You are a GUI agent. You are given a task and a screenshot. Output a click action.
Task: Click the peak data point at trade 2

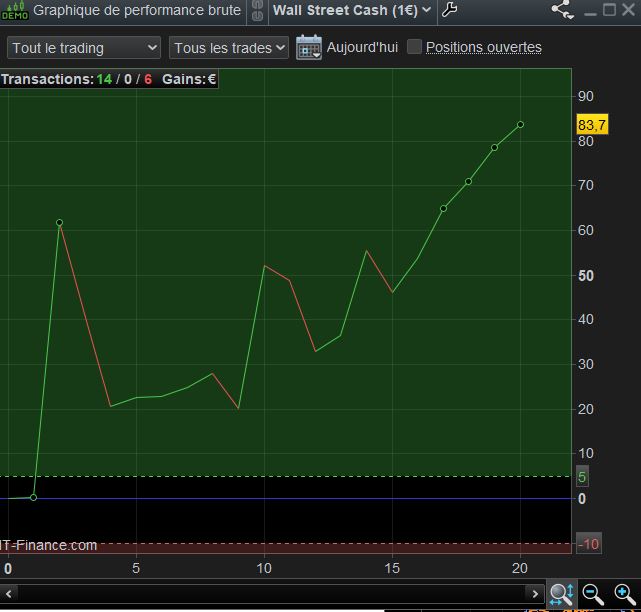[59, 222]
